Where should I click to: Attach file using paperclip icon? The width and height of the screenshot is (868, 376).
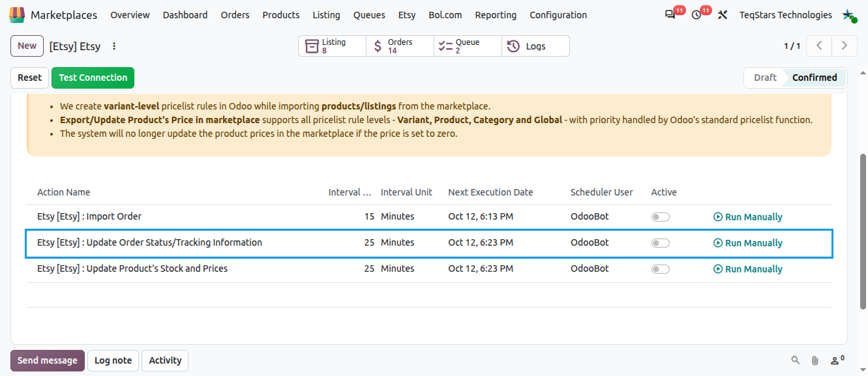coord(815,360)
